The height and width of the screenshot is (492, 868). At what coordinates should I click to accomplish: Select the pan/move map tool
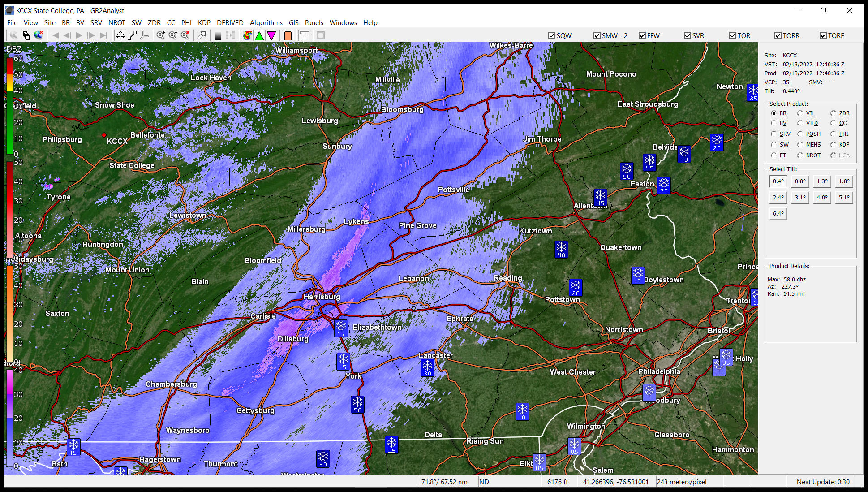coord(120,35)
